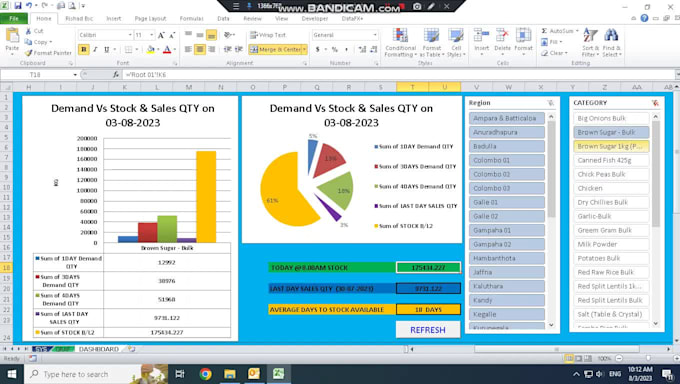Toggle Underline formatting

(x=107, y=49)
